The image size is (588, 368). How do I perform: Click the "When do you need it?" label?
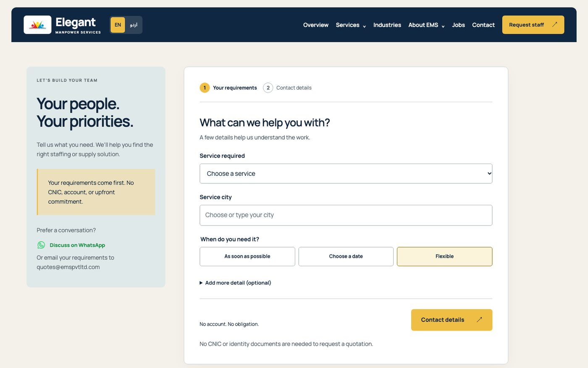230,239
